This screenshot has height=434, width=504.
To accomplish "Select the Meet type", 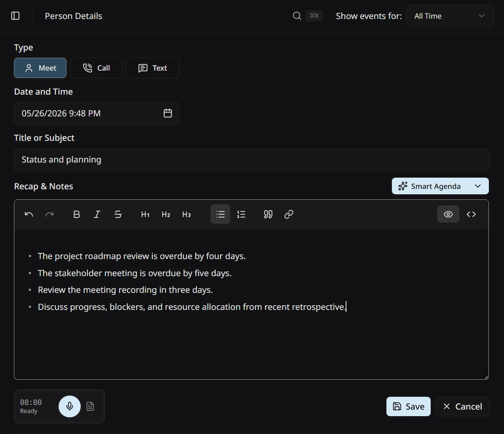I will [x=40, y=68].
